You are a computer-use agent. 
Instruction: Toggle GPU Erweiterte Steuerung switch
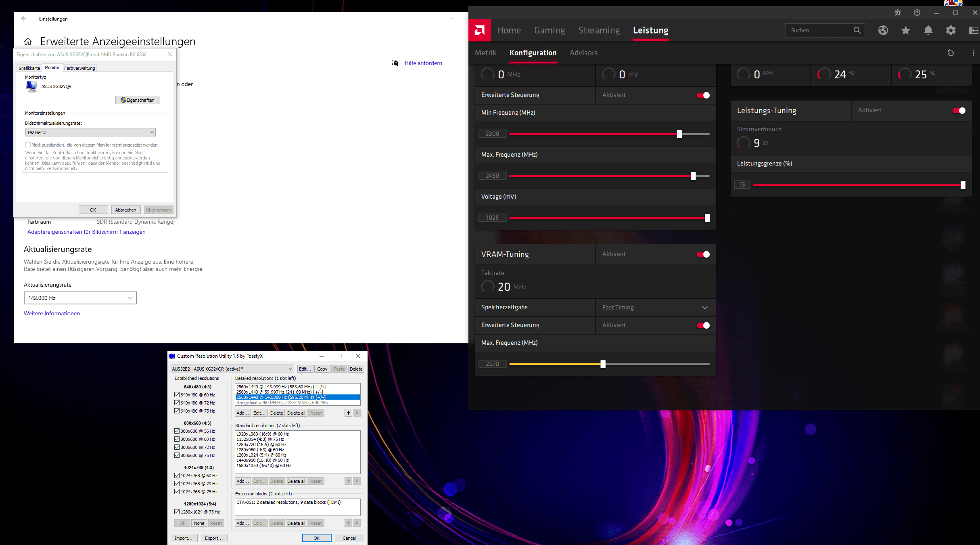[x=703, y=95]
